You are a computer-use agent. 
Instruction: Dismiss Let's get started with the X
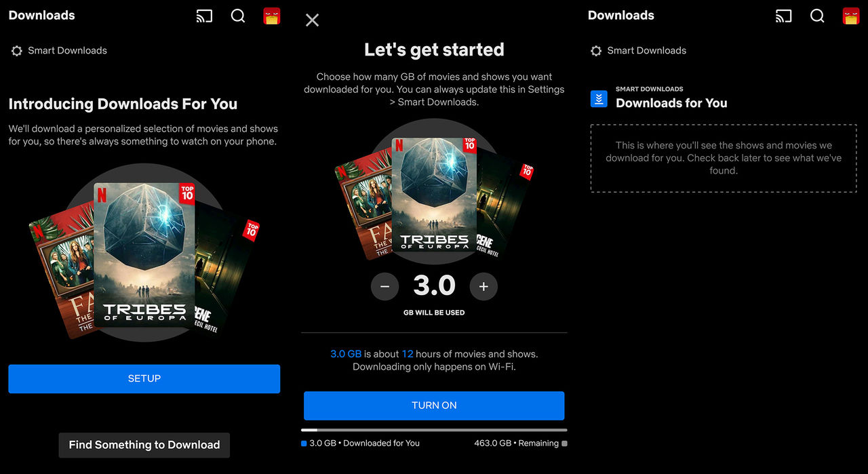(312, 20)
